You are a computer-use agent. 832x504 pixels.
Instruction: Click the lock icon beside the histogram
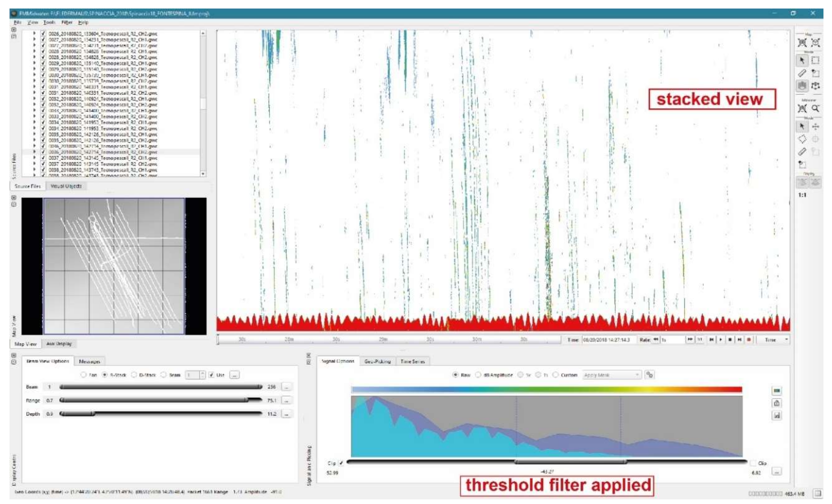click(x=777, y=403)
